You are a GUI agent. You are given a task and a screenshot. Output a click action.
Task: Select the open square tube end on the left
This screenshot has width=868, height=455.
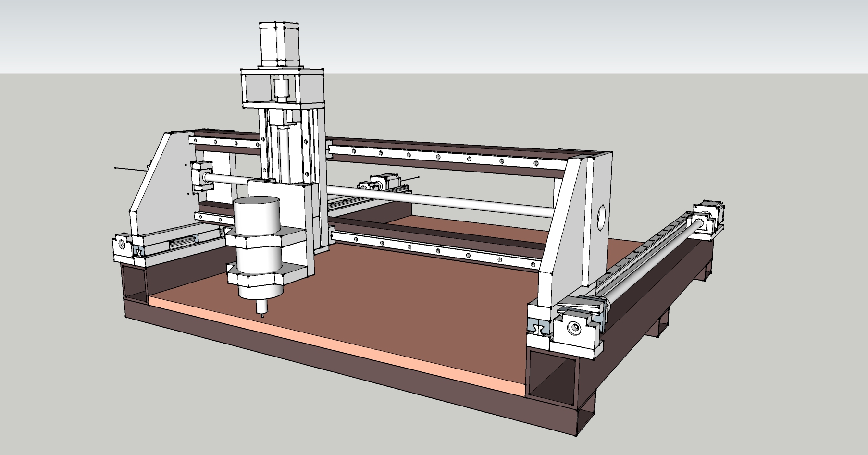click(135, 282)
